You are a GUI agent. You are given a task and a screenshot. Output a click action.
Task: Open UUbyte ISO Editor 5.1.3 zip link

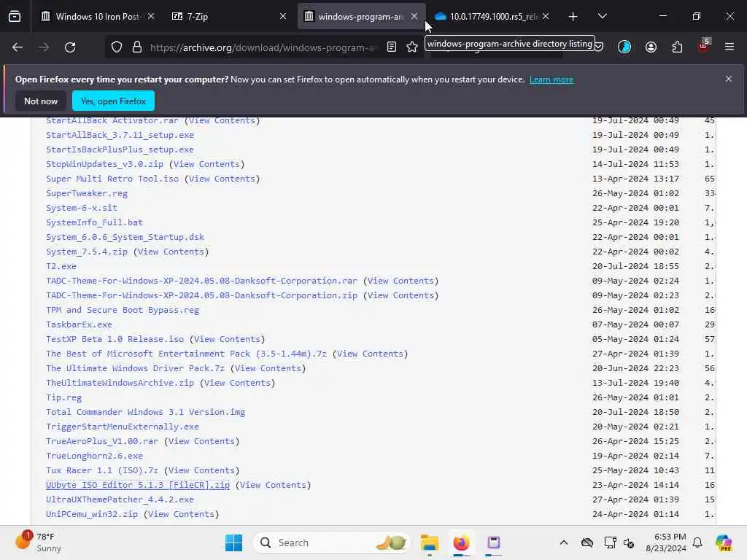click(138, 485)
